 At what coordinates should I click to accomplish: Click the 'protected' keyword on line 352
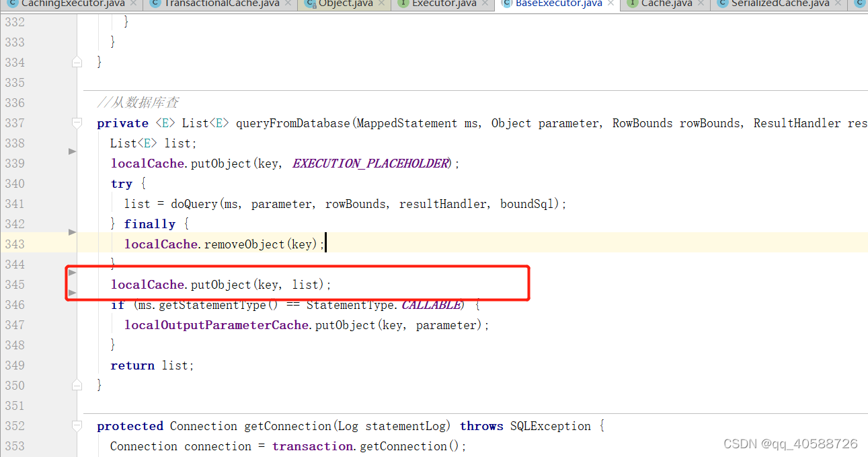(x=130, y=426)
